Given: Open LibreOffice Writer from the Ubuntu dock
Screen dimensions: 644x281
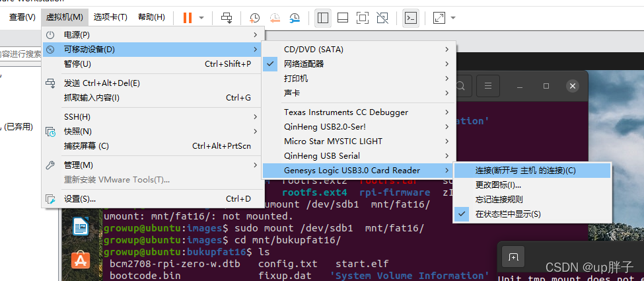Looking at the screenshot, I should pos(81,226).
